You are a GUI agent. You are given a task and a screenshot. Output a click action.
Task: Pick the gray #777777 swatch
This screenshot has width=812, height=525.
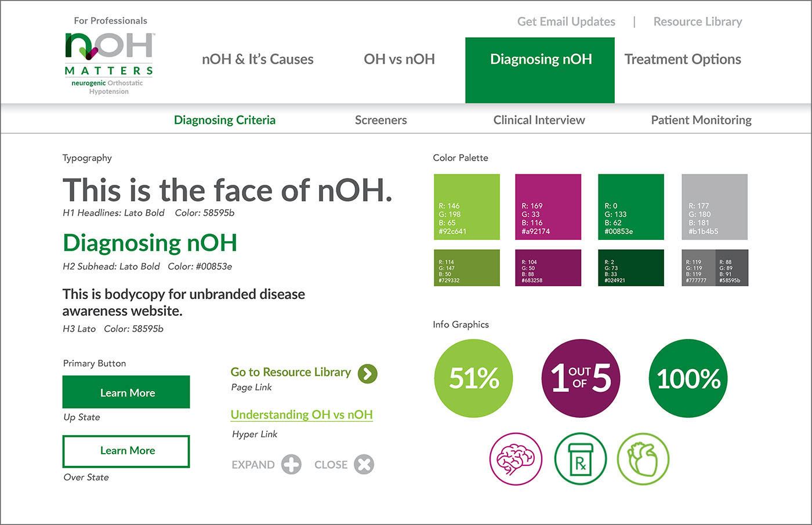pos(698,268)
